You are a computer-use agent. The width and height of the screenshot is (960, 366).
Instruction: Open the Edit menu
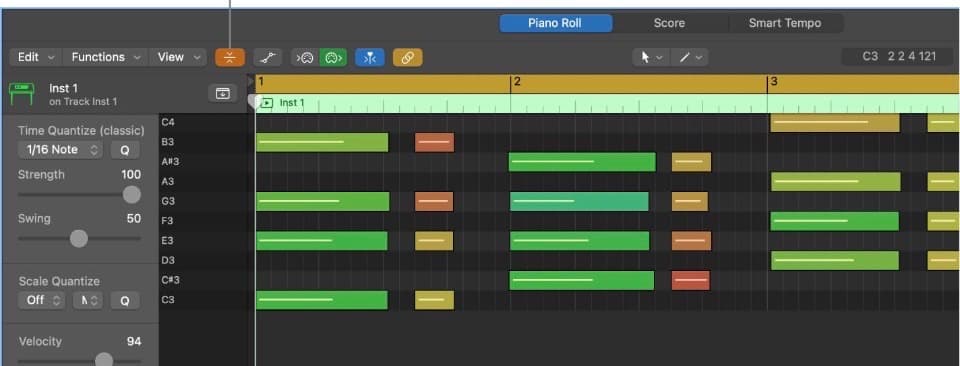tap(36, 57)
